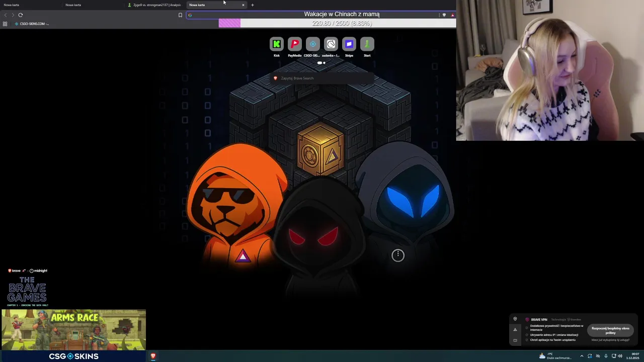Viewport: 644px width, 362px height.
Task: Click the BRAVE VPN heading
Action: (539, 319)
